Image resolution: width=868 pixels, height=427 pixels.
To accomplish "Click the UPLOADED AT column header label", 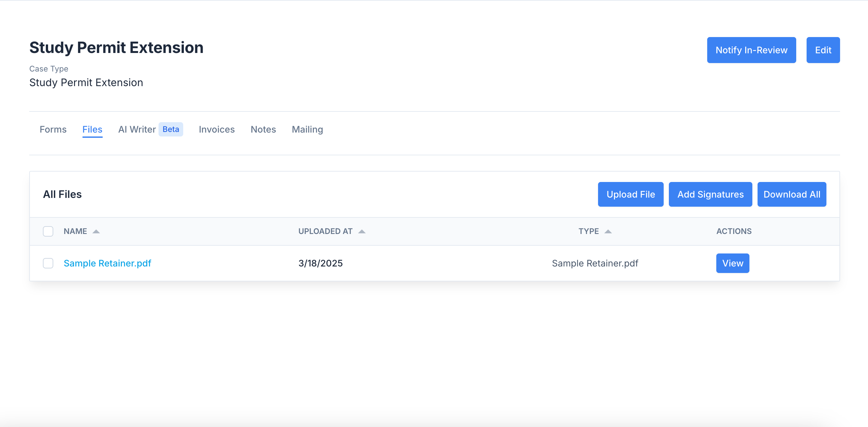I will 325,231.
